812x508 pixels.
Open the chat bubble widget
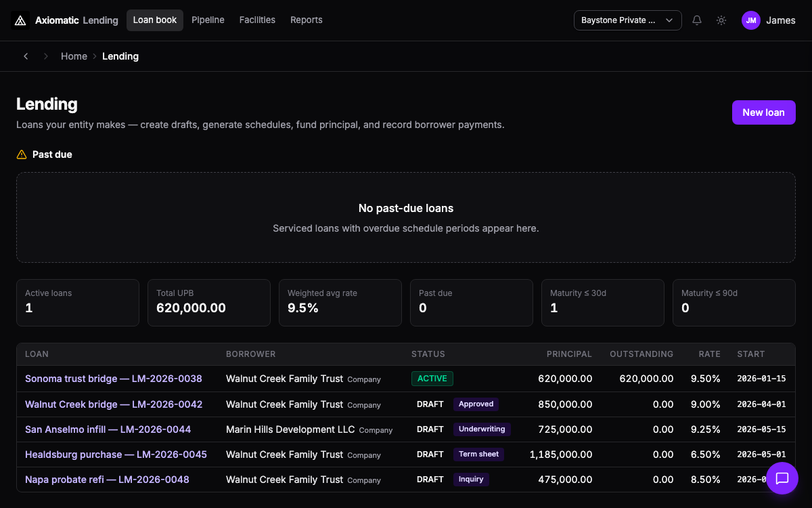click(782, 478)
